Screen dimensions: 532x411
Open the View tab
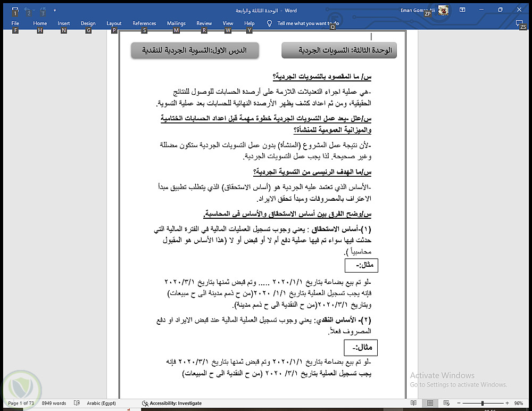pyautogui.click(x=228, y=23)
